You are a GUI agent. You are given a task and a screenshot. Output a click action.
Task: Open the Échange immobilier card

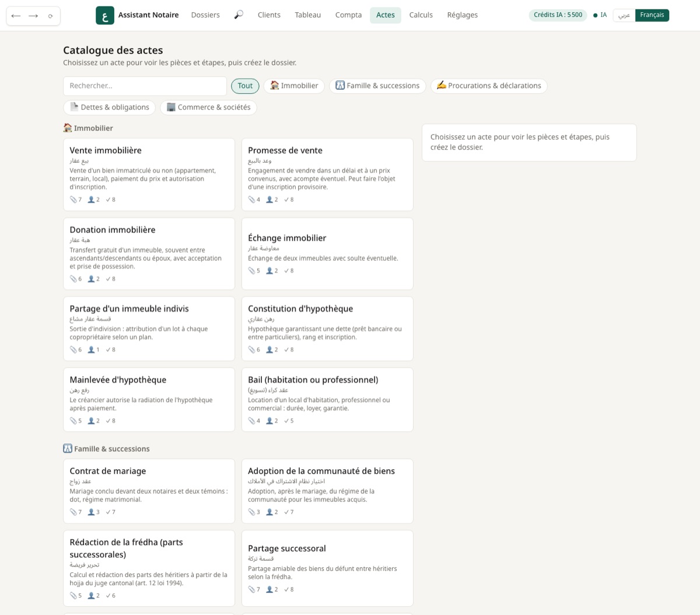pyautogui.click(x=327, y=254)
